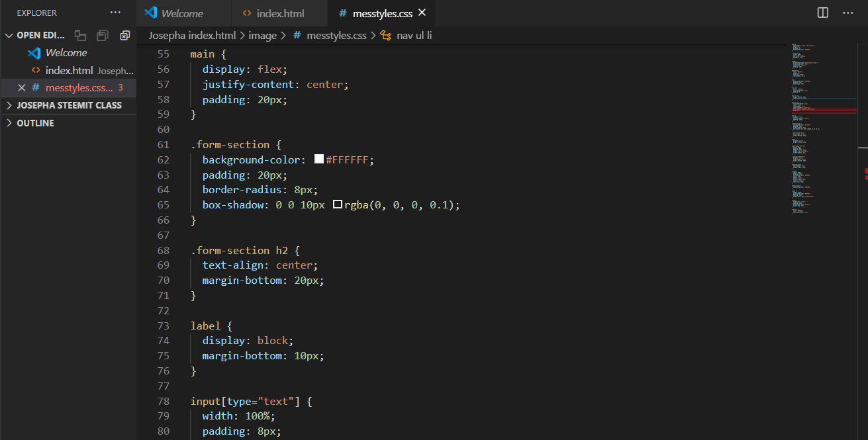This screenshot has height=440, width=868.
Task: Click nav ul li breadcrumb segment
Action: [x=414, y=35]
